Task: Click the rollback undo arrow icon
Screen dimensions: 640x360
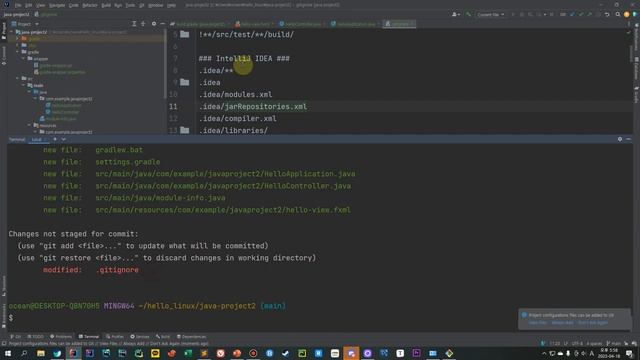Action: [x=607, y=14]
